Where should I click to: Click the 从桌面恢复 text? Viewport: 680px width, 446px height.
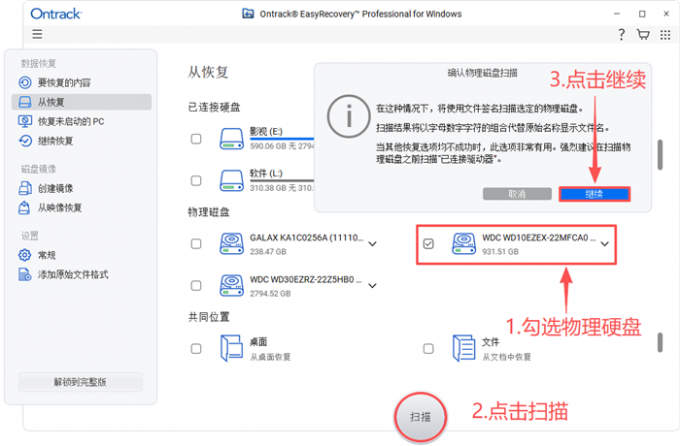coord(270,357)
